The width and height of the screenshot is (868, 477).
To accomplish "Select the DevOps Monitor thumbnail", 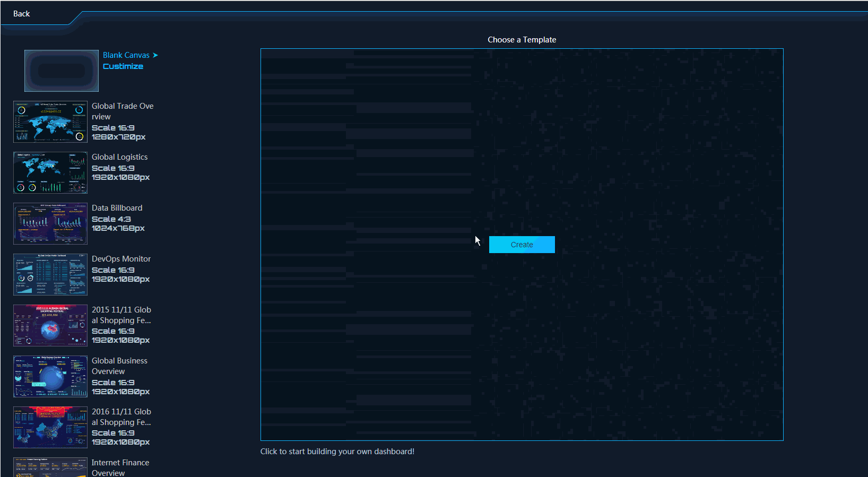I will coord(50,275).
